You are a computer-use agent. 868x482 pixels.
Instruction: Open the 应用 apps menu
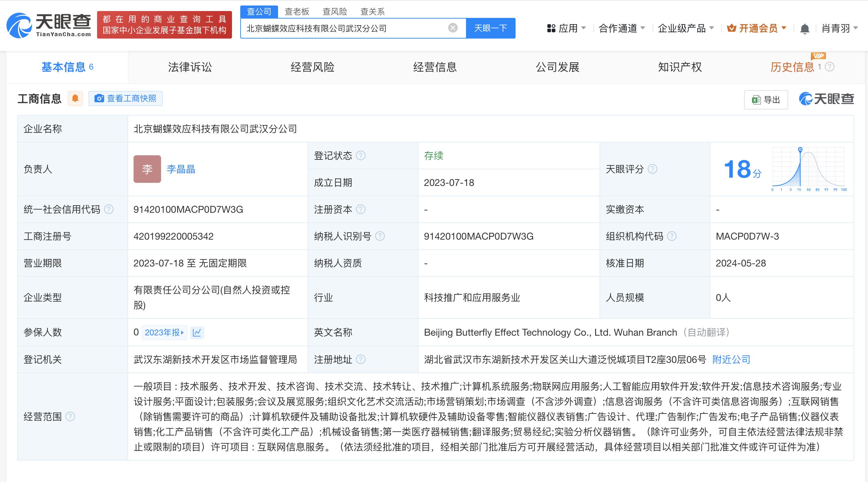(x=566, y=28)
